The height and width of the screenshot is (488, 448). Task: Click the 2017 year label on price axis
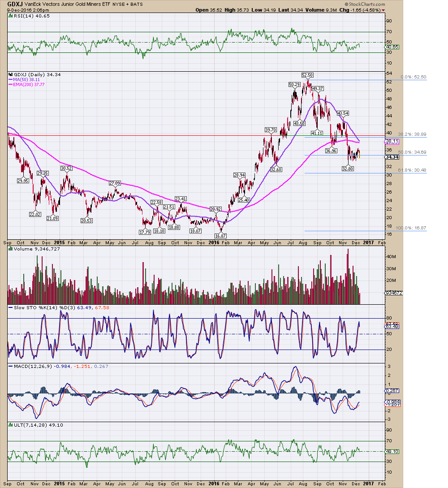368,243
